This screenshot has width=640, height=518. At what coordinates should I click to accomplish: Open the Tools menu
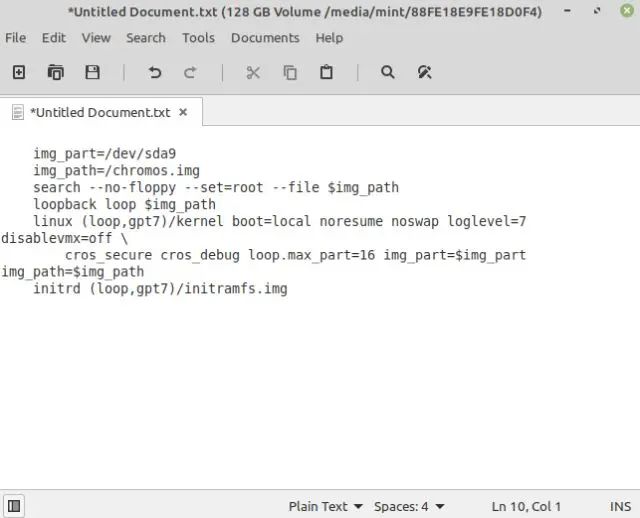pyautogui.click(x=198, y=38)
